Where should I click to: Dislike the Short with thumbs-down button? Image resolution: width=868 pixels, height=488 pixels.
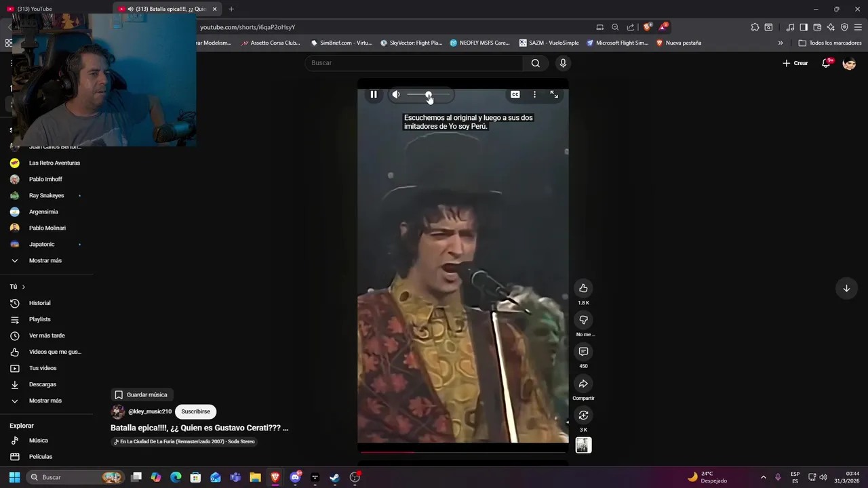click(x=583, y=320)
